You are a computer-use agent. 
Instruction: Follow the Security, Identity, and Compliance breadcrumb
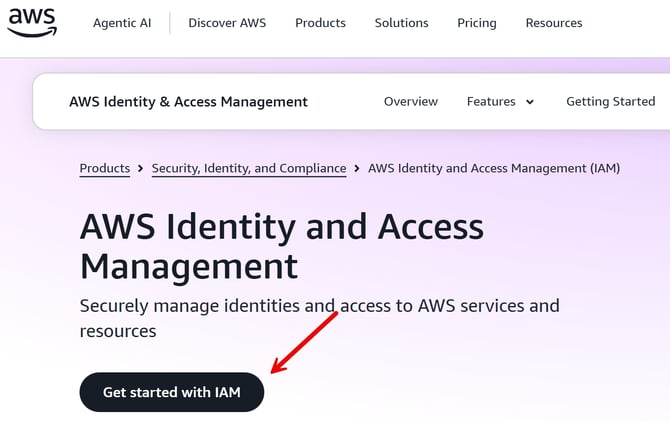coord(249,168)
